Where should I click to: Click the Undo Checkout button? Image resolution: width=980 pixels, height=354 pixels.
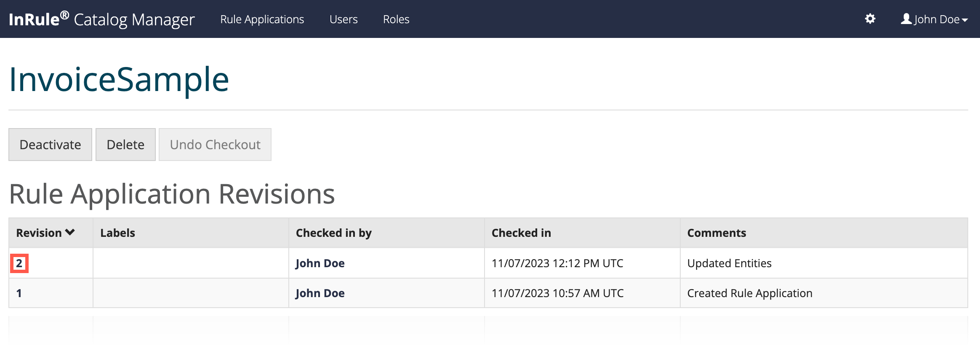215,145
